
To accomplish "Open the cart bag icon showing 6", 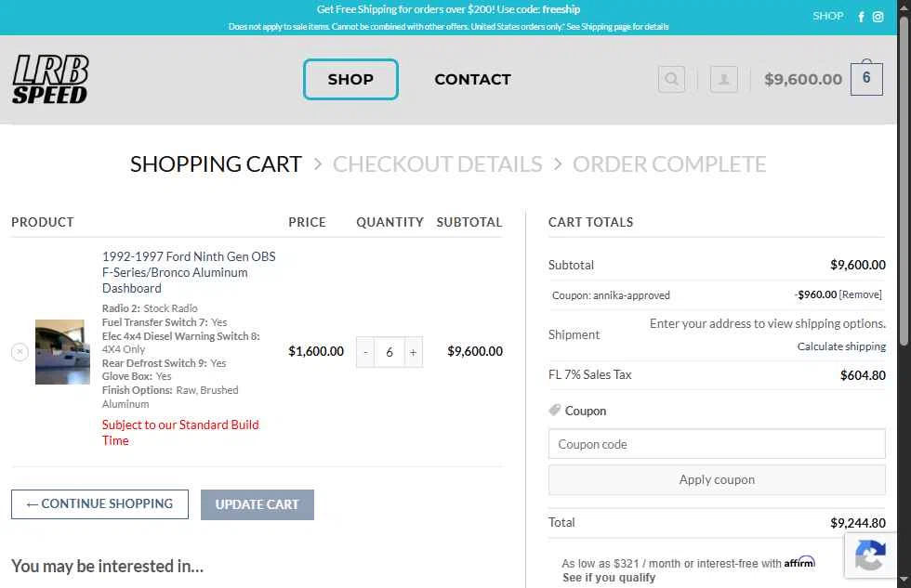I will 866,78.
